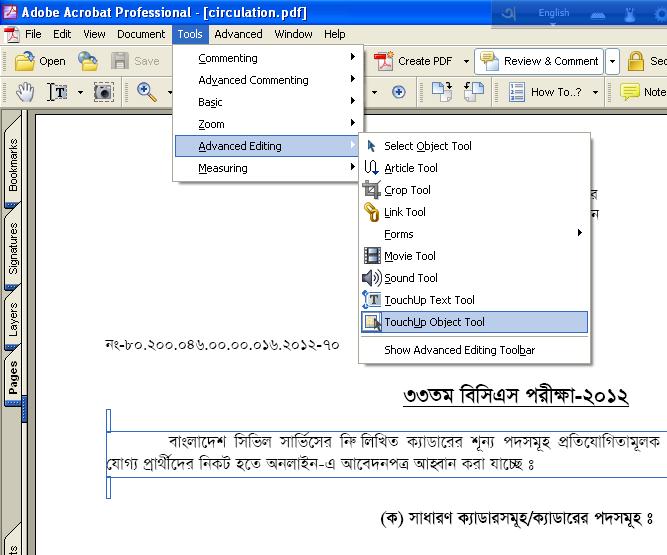Open the Create PDF dropdown arrow

(x=466, y=61)
